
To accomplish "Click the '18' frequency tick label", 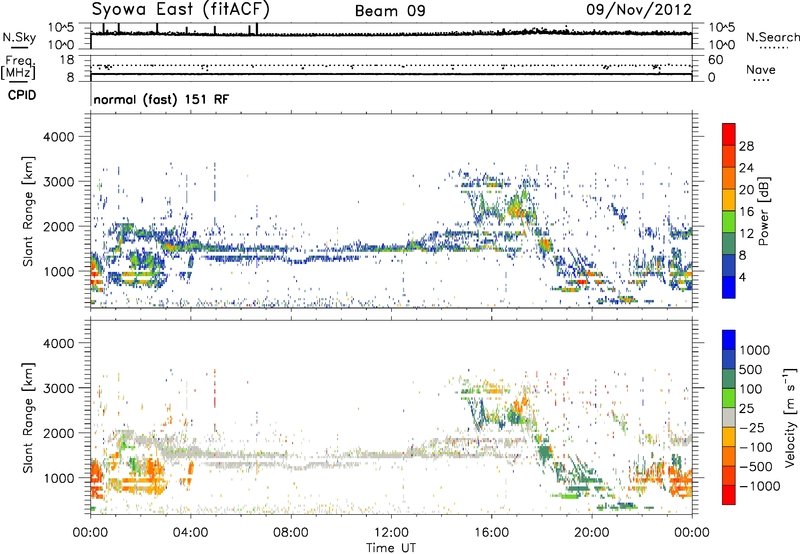I will [67, 60].
